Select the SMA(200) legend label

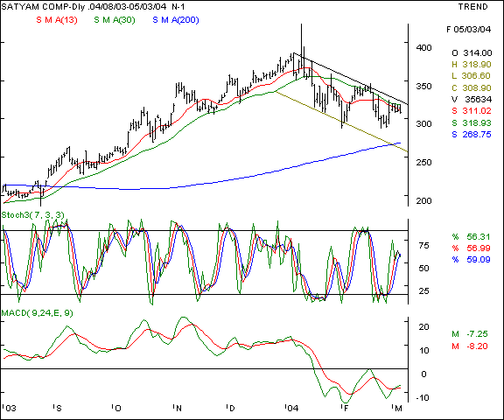click(x=176, y=20)
